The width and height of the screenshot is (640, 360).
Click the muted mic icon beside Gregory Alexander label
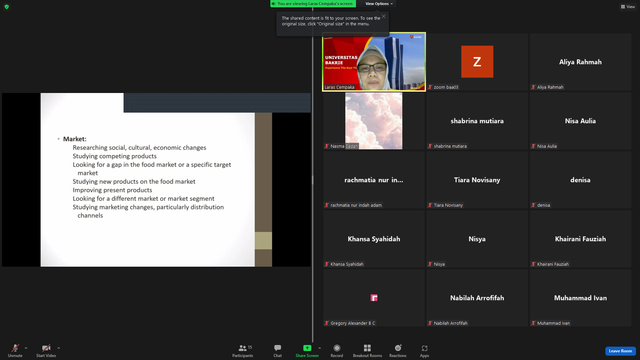(x=327, y=323)
